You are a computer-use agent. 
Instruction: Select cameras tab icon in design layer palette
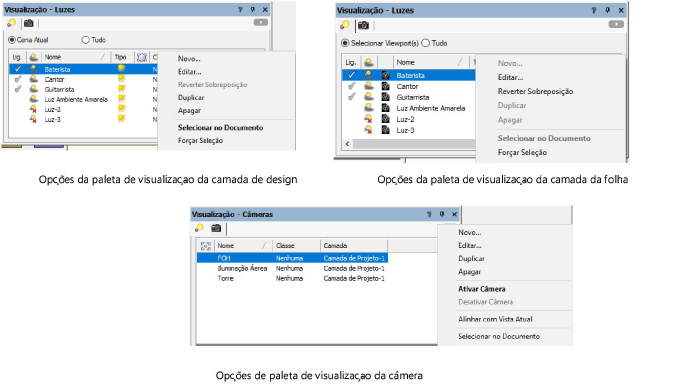pos(28,23)
